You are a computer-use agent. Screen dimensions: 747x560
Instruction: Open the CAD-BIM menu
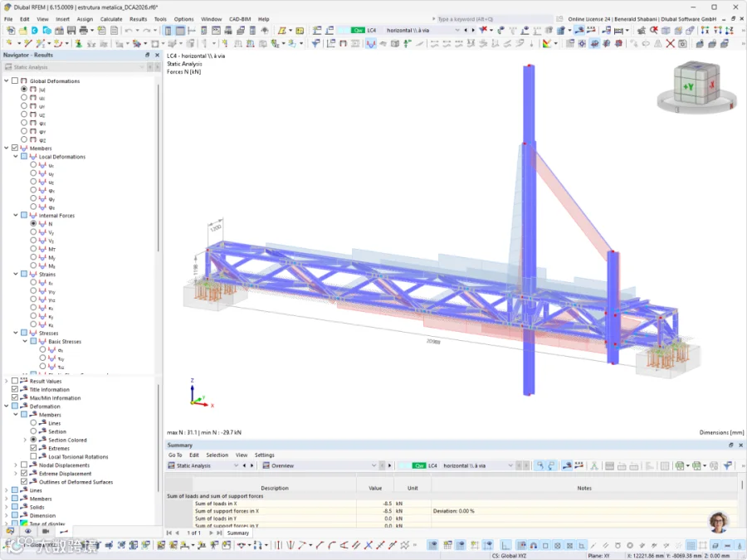240,19
